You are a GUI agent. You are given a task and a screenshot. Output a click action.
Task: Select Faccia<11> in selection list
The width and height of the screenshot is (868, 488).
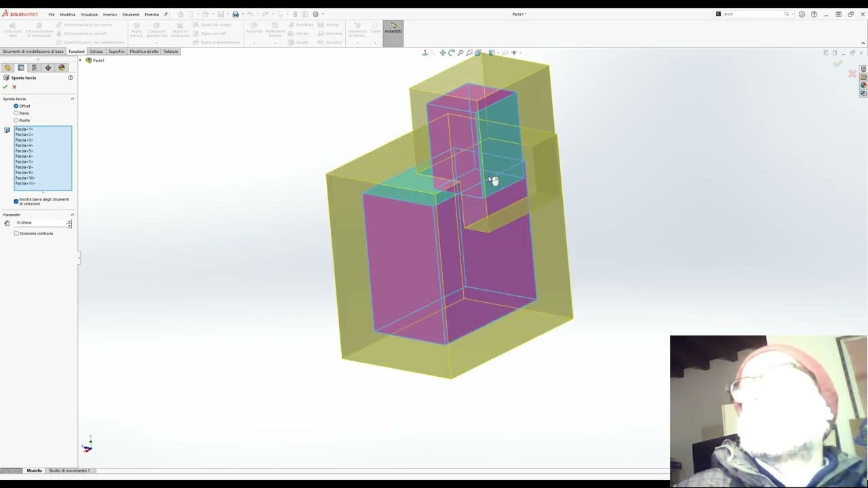(25, 184)
